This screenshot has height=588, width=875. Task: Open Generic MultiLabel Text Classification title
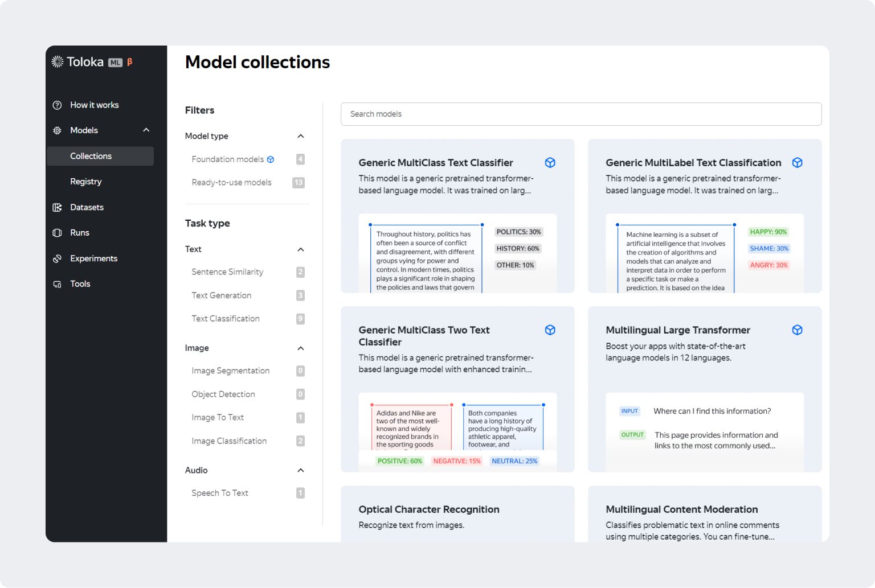point(693,163)
